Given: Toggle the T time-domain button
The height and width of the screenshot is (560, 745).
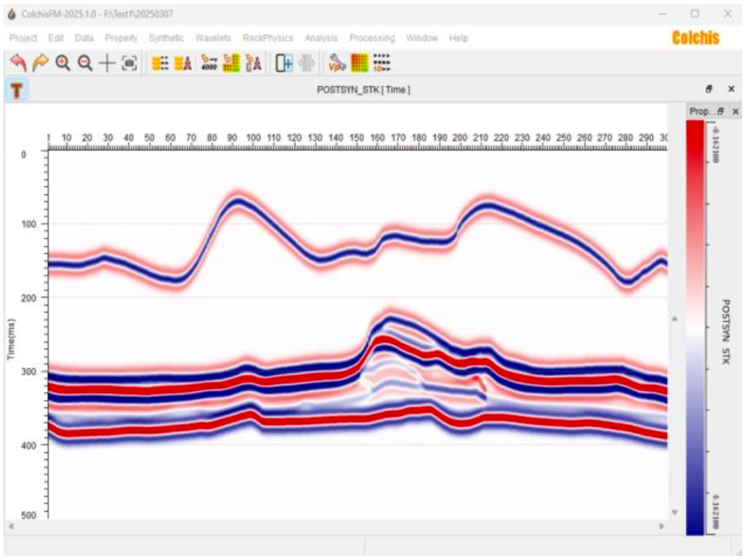Looking at the screenshot, I should tap(17, 90).
